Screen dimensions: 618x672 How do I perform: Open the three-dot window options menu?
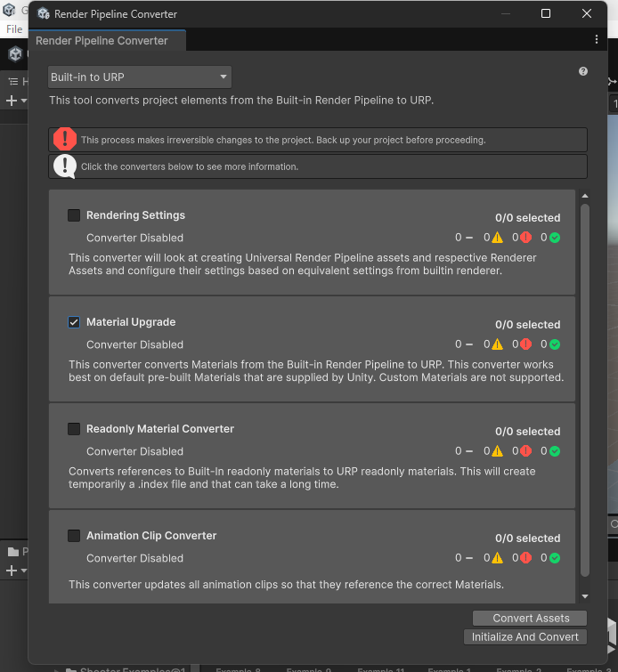(596, 39)
